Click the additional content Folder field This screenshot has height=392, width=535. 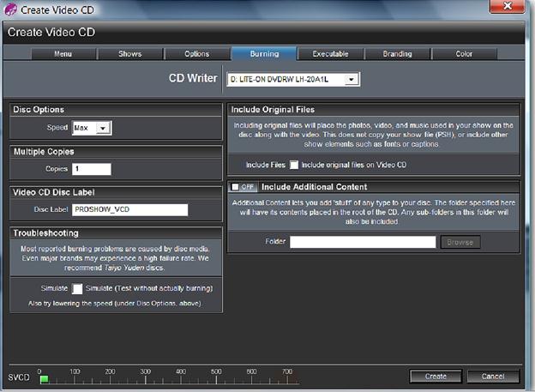[x=363, y=242]
